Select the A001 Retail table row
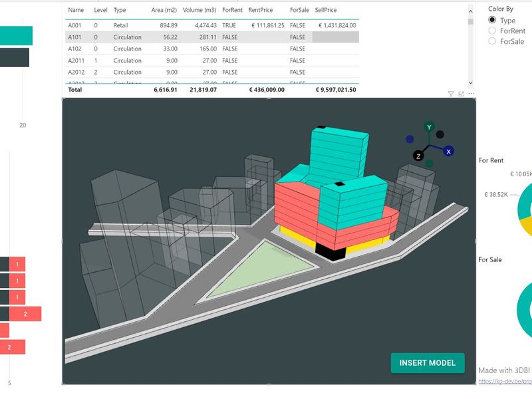The image size is (532, 399). [199, 25]
